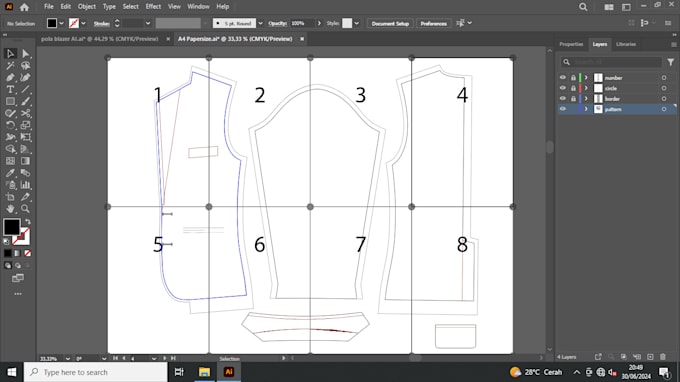Select the Rotate tool

tap(10, 125)
